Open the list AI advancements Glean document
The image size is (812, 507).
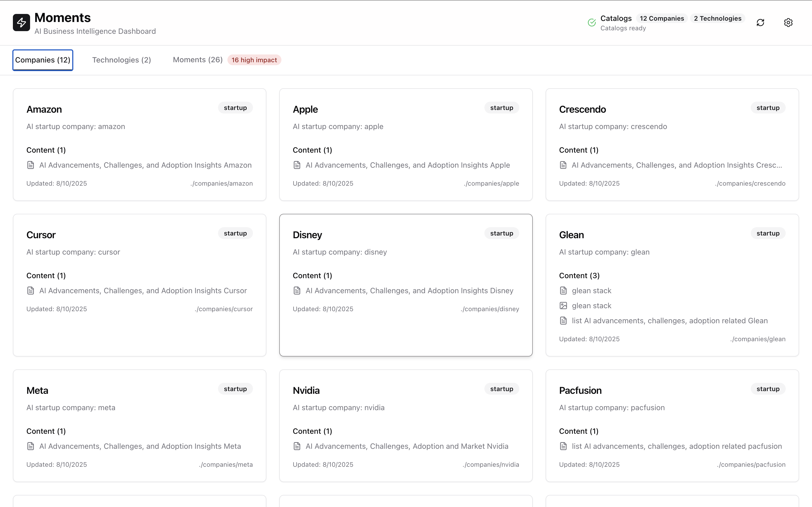click(669, 321)
